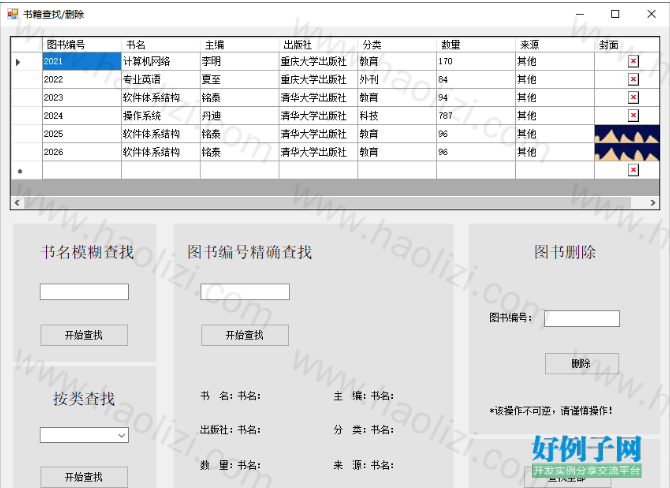Click the right arrow of the horizontal scrollbar
The image size is (670, 488).
click(652, 203)
